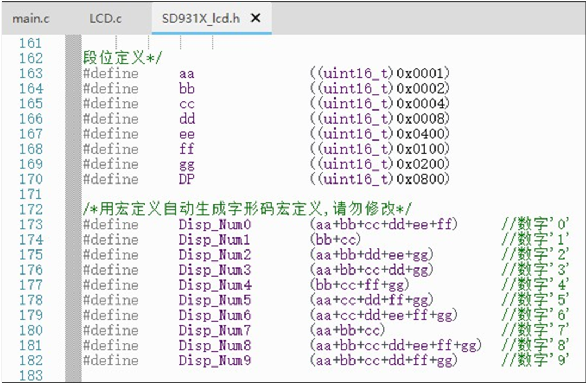Click macro name dd definition
Screen dimensions: 588x384
pyautogui.click(x=187, y=119)
